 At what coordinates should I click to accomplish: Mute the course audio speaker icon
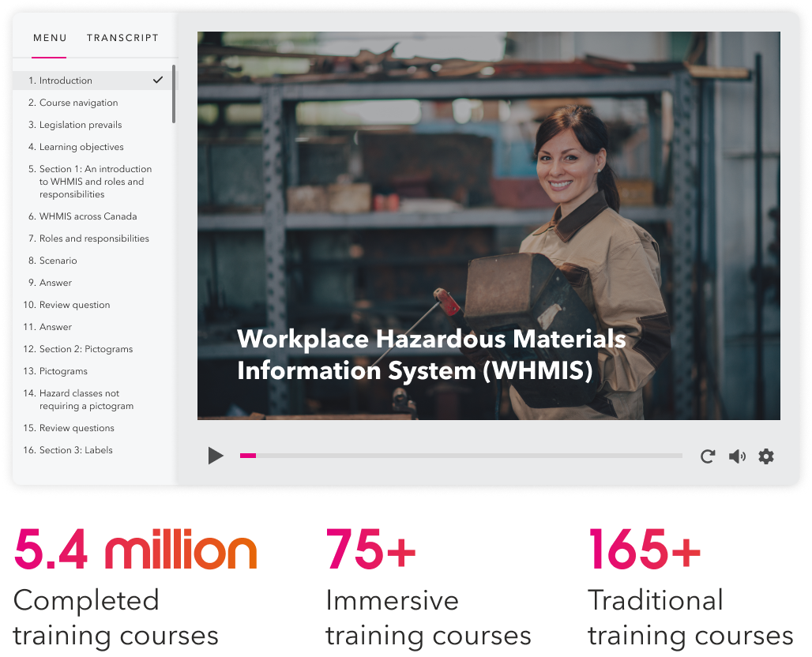pos(737,456)
